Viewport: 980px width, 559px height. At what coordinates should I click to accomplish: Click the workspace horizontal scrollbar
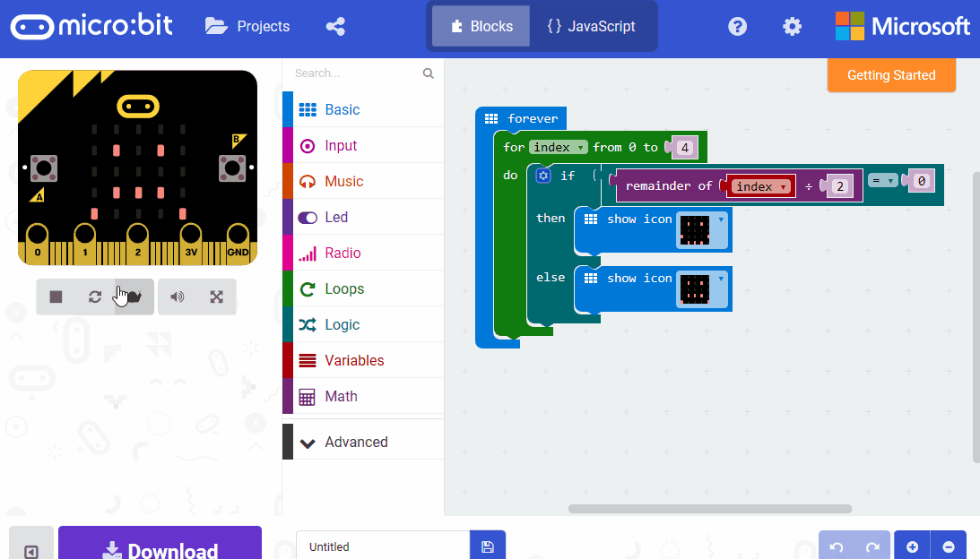[x=710, y=509]
